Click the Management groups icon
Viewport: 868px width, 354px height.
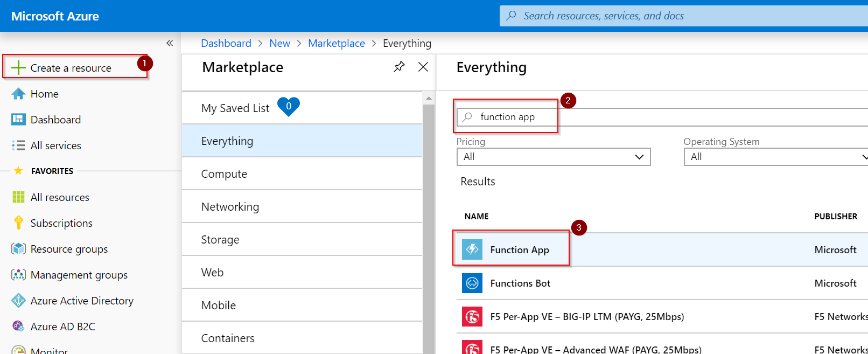[18, 275]
